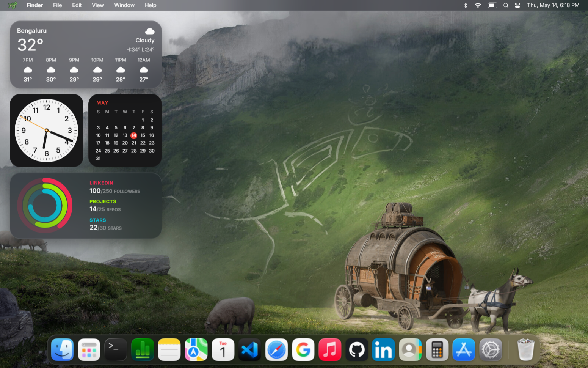Image resolution: width=588 pixels, height=368 pixels.
Task: Open the App Store icon
Action: pos(464,349)
